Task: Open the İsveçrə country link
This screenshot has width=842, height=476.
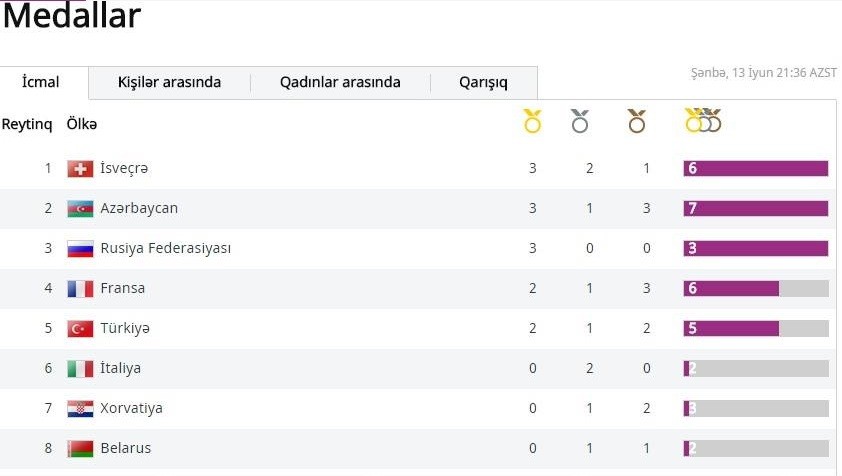Action: click(x=124, y=168)
